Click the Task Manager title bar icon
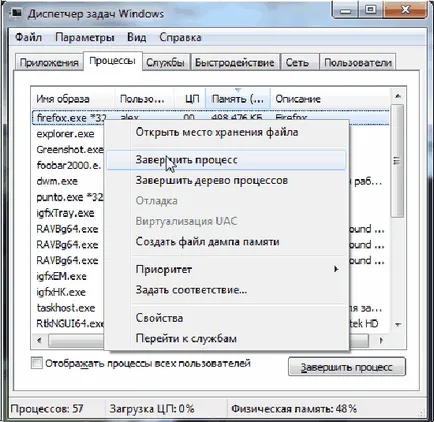434x422 pixels. click(16, 13)
